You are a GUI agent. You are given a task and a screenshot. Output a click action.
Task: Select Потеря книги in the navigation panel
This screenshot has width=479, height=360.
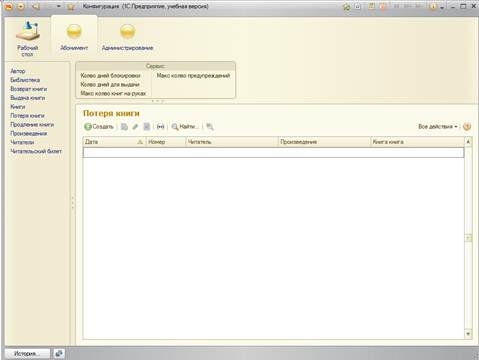pyautogui.click(x=27, y=116)
